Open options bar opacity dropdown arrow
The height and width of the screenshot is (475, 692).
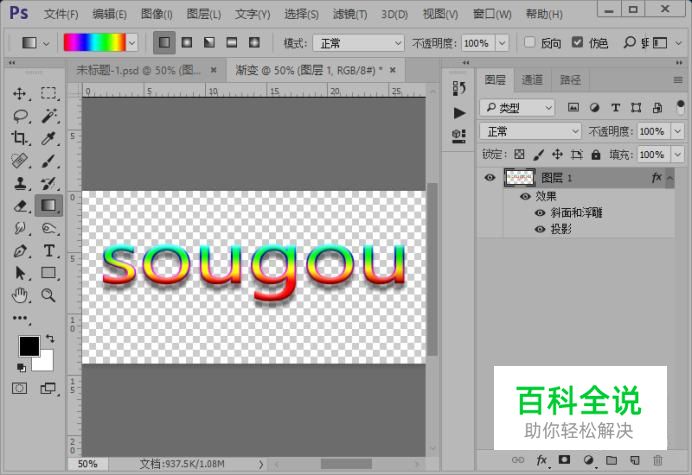(x=502, y=43)
